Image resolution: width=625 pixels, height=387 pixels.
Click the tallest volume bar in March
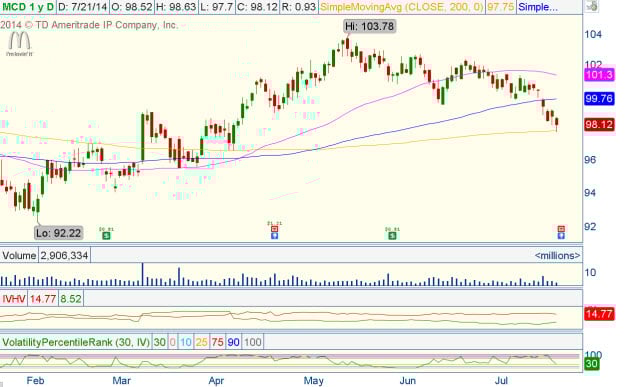(x=143, y=274)
